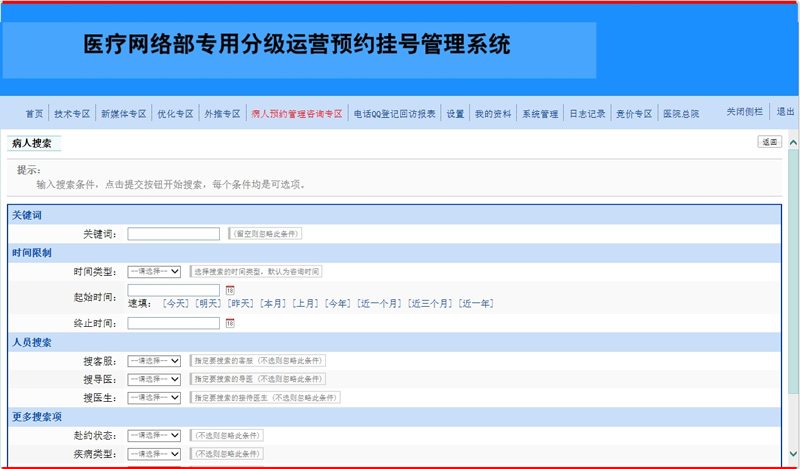
Task: Click the scrollbar up arrow
Action: 793,143
